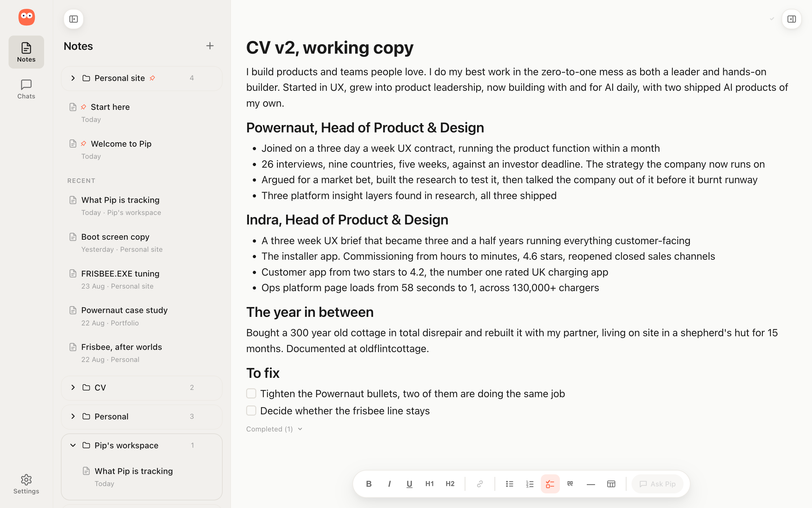Collapse the Pip's workspace folder chevron
Image resolution: width=812 pixels, height=508 pixels.
coord(73,445)
